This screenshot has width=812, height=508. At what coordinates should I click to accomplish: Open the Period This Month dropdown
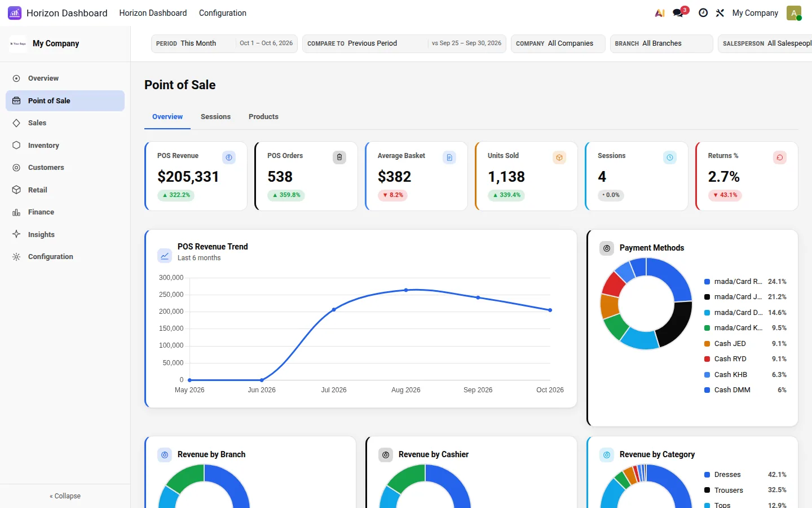tap(224, 43)
